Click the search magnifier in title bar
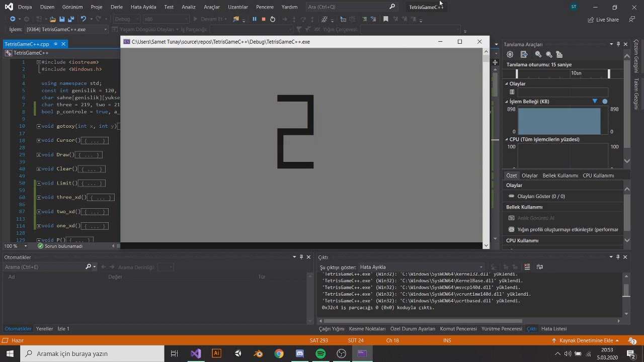Image resolution: width=644 pixels, height=362 pixels. click(x=392, y=7)
